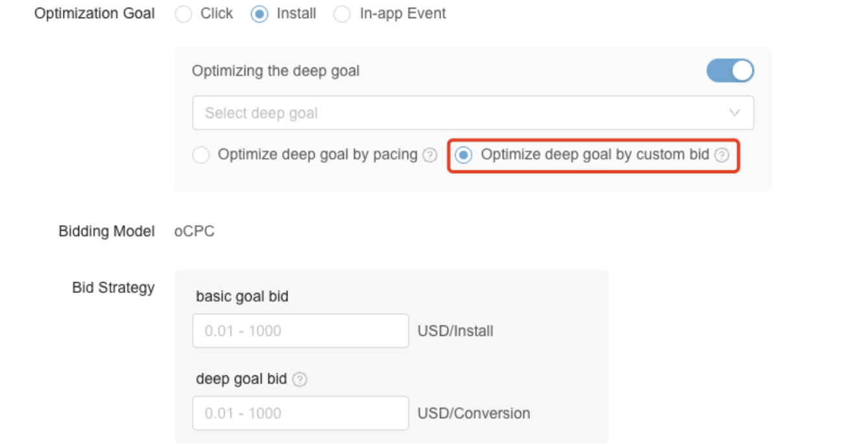Select Click as the optimization goal

click(x=184, y=14)
